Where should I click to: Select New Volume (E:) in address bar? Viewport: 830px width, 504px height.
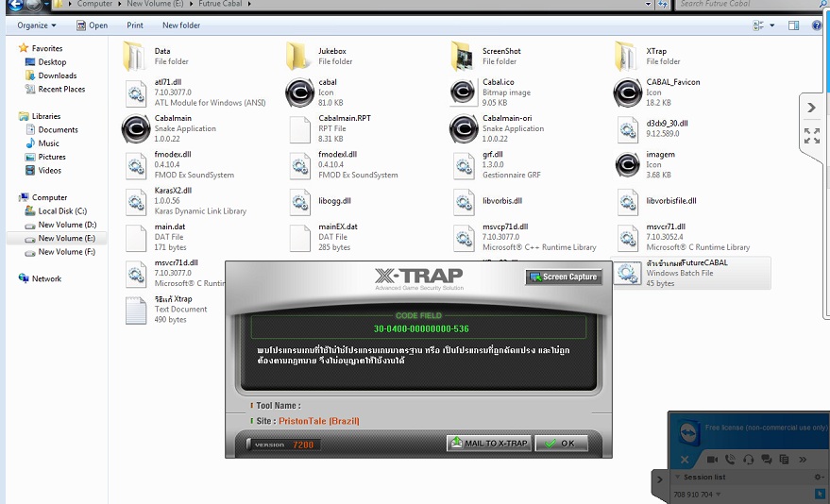point(155,4)
